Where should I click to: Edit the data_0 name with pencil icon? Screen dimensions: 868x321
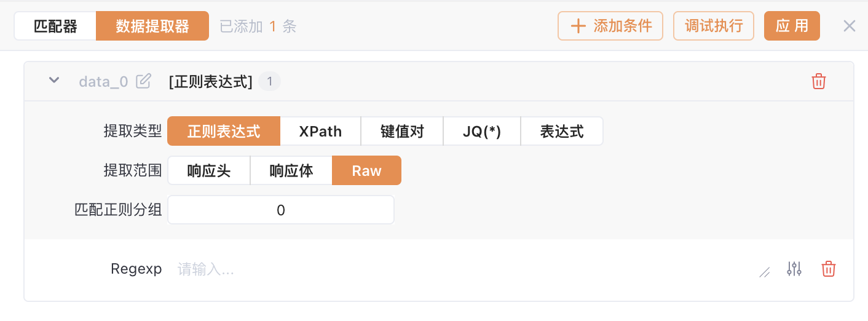143,81
